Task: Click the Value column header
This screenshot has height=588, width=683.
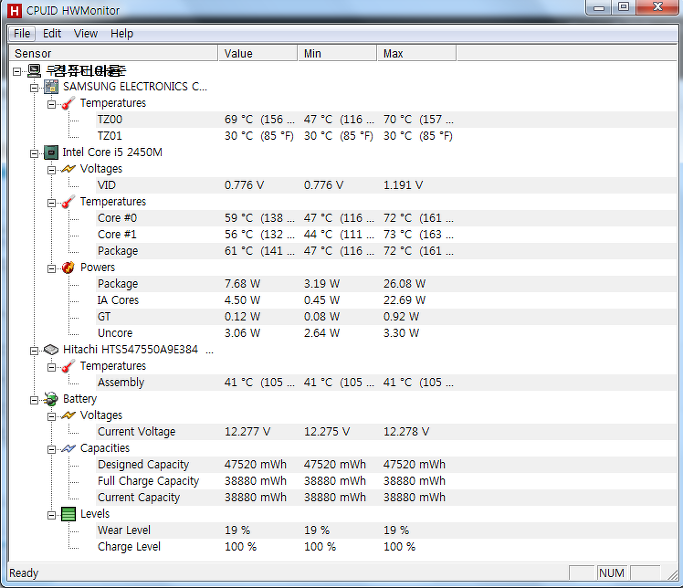Action: click(257, 53)
